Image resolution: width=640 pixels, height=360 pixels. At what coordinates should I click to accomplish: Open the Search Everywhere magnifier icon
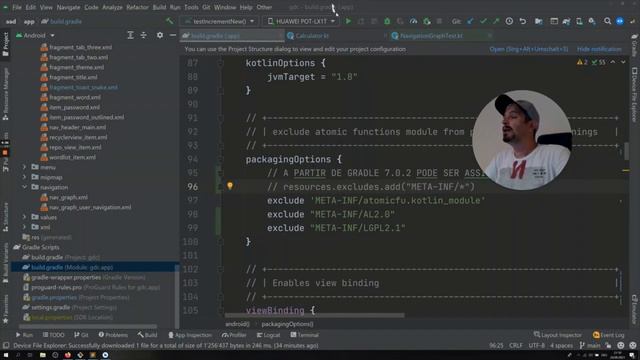point(607,21)
